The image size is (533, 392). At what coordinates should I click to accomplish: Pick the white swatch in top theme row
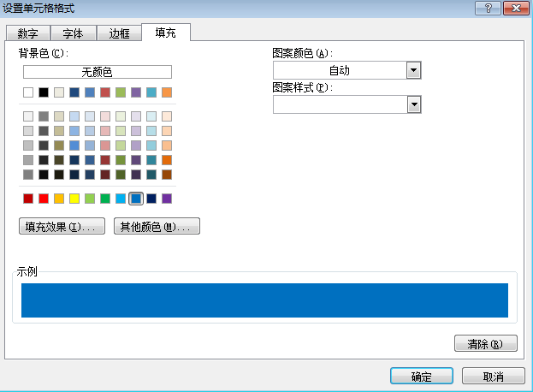(x=28, y=92)
